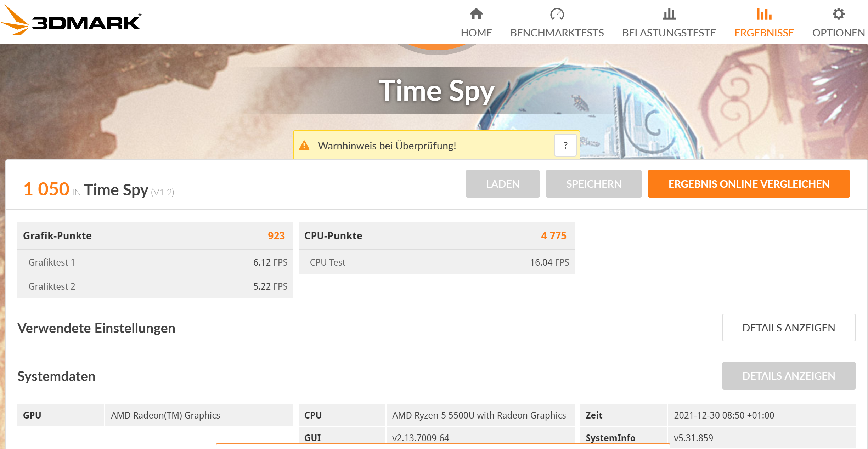Click the SystemInfo label cell
Image resolution: width=868 pixels, height=449 pixels.
click(x=623, y=438)
